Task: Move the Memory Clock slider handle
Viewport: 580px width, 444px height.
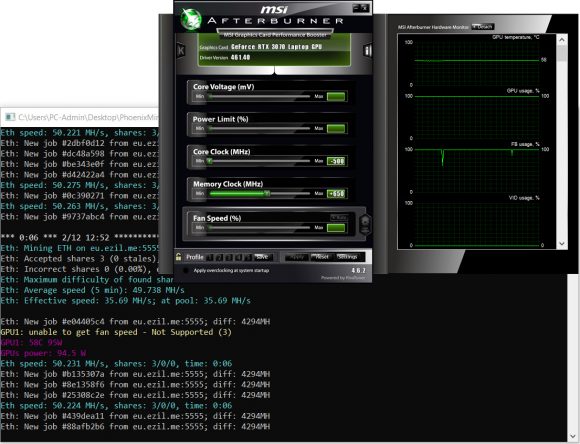Action: coord(267,194)
